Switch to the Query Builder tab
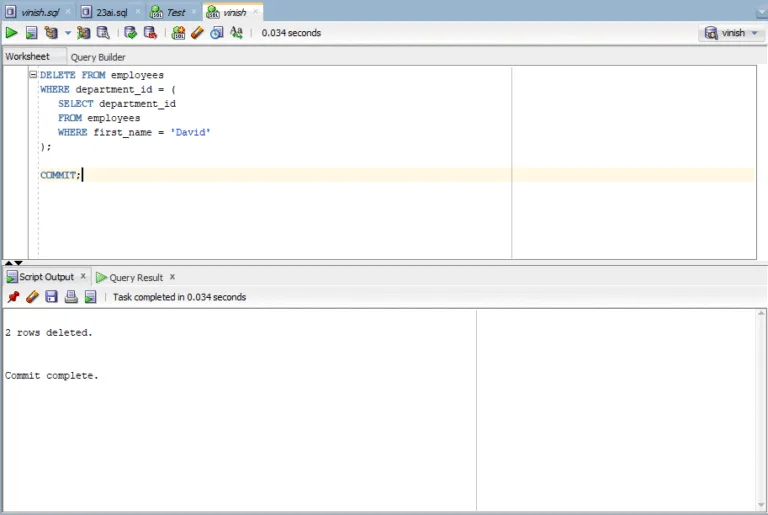The image size is (768, 515). pos(98,57)
